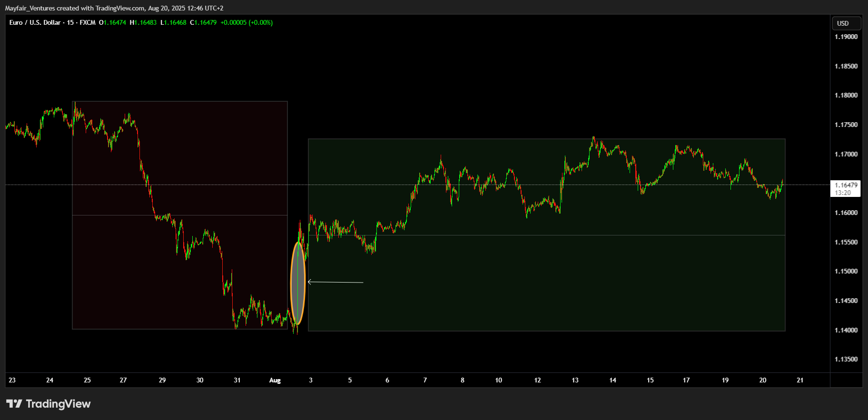Viewport: 868px width, 420px height.
Task: Click date axis label 29
Action: 162,380
